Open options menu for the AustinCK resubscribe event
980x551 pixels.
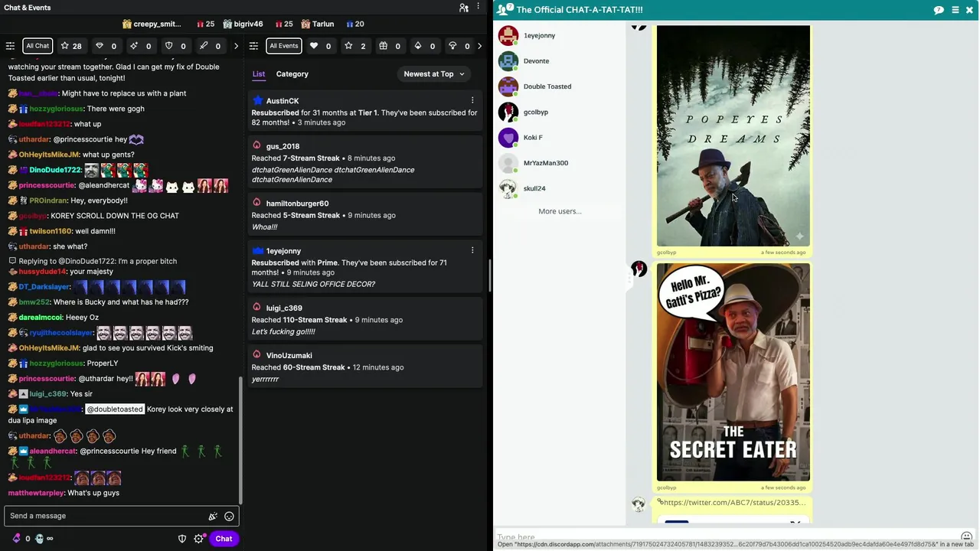[x=472, y=100]
